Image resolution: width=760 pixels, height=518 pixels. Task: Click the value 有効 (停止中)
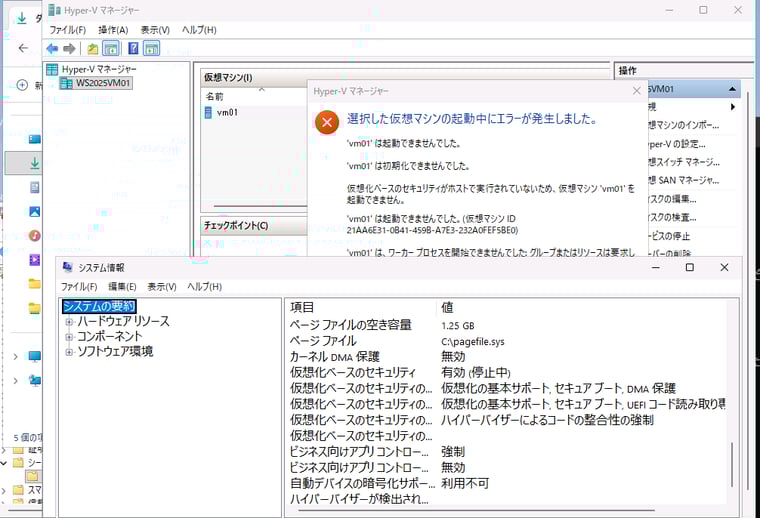click(x=475, y=373)
